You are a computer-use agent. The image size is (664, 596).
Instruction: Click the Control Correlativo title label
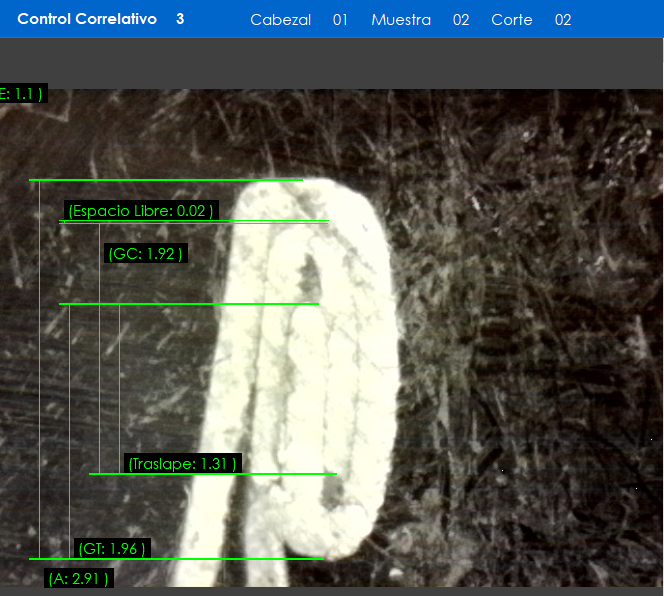pyautogui.click(x=87, y=19)
